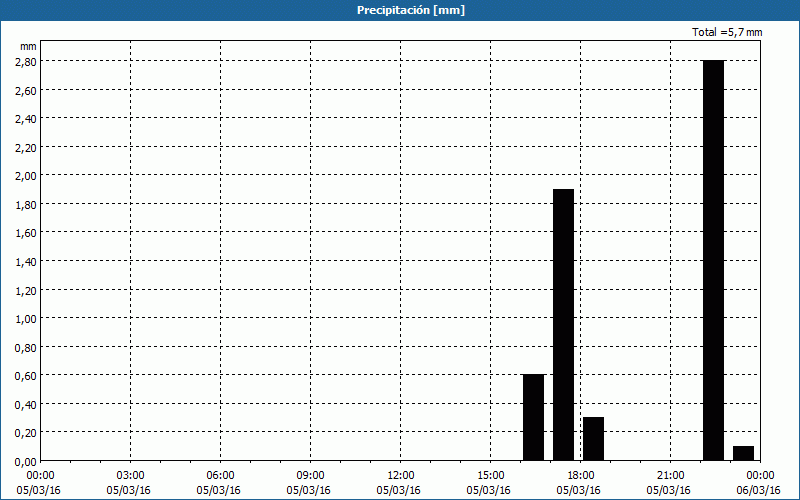Viewport: 800px width, 500px height.
Task: Select the Total =5,7 mm label
Action: pos(727,32)
